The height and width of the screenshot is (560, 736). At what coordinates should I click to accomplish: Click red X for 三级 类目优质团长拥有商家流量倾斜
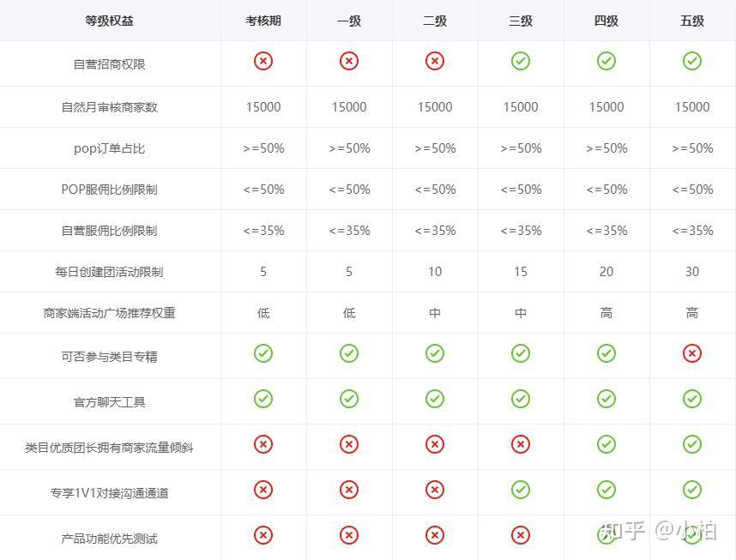[521, 444]
